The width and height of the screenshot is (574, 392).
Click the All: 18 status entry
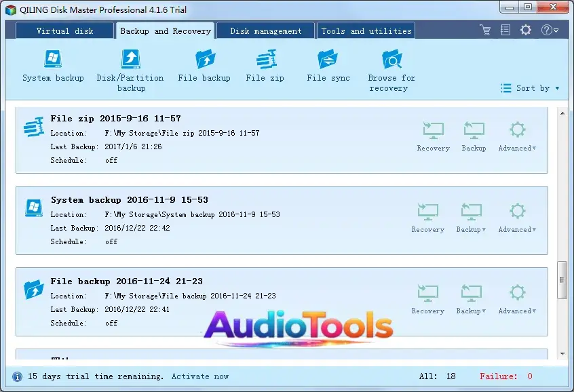(438, 376)
